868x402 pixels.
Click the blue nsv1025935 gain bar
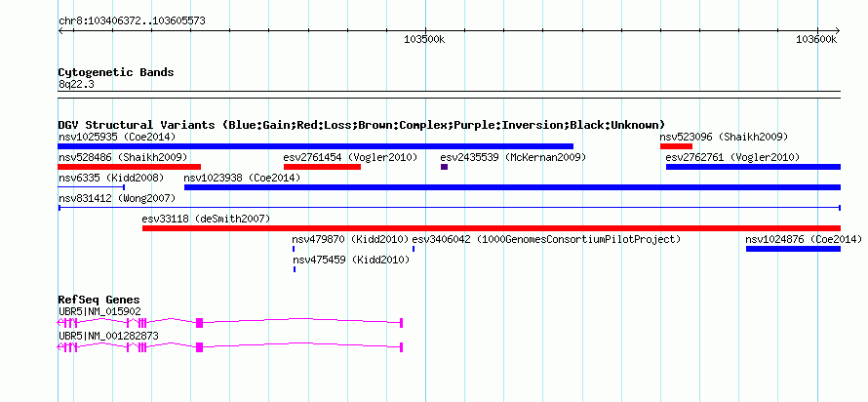316,146
